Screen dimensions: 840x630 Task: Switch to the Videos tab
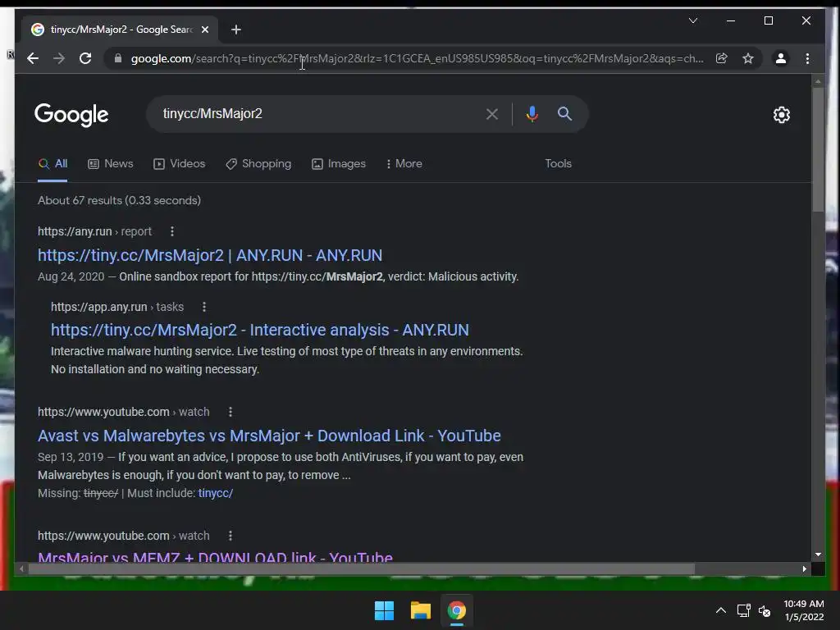(x=179, y=164)
